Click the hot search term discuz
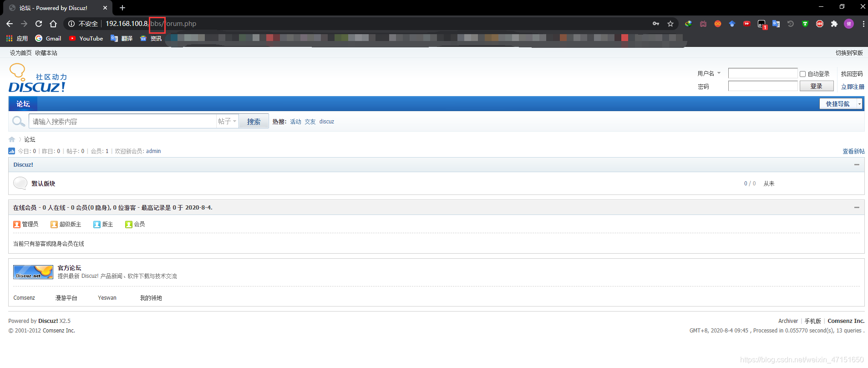The image size is (868, 368). pos(327,122)
